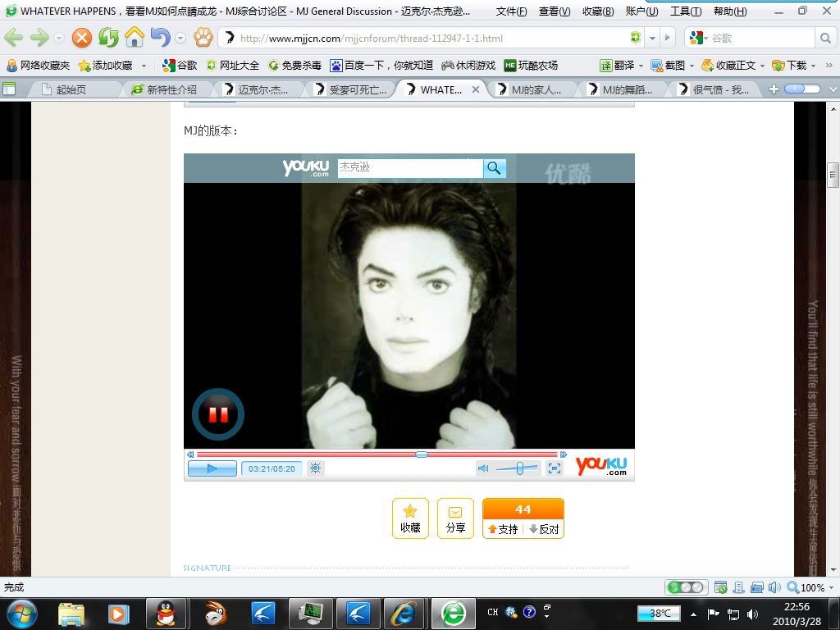Go to the browser home page
This screenshot has height=630, width=840.
click(134, 38)
